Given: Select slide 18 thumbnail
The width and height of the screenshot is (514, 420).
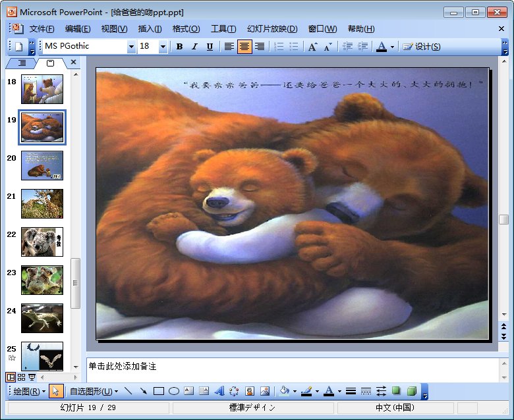Looking at the screenshot, I should click(x=42, y=89).
